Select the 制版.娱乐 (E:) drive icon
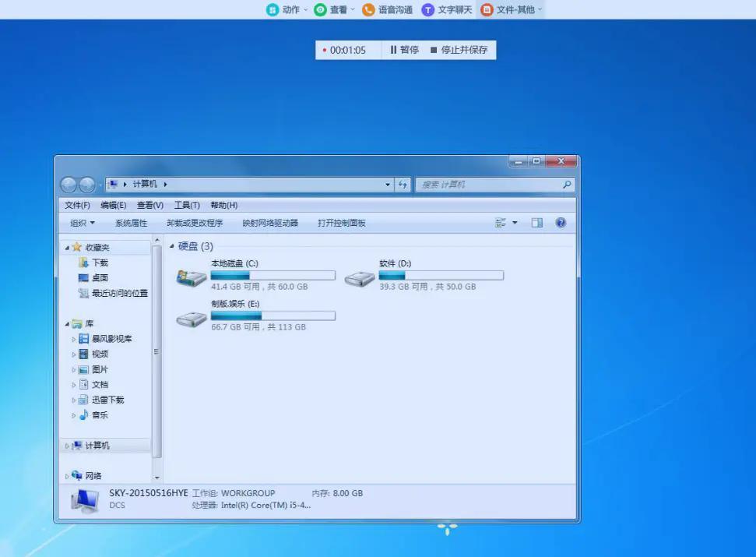This screenshot has width=756, height=557. [191, 319]
